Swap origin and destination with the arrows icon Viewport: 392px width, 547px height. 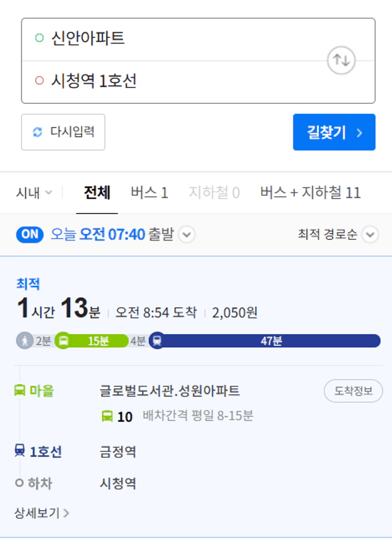click(x=341, y=60)
